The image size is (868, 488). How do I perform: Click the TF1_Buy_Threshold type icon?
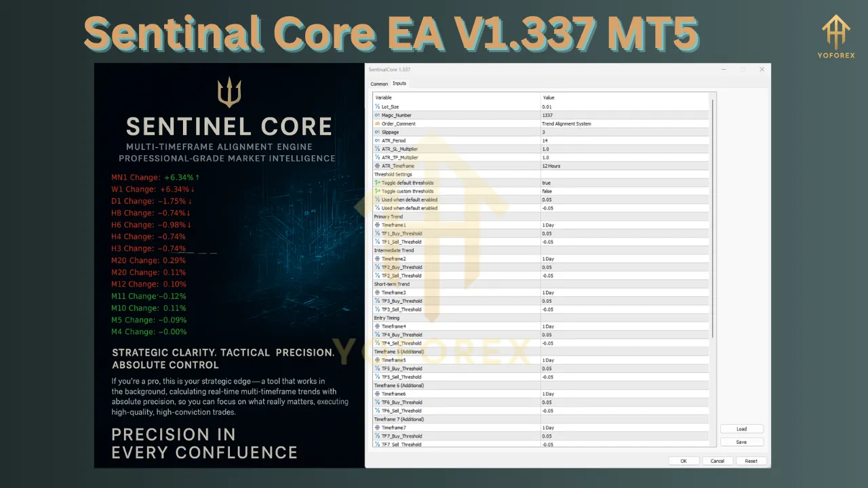click(x=377, y=233)
